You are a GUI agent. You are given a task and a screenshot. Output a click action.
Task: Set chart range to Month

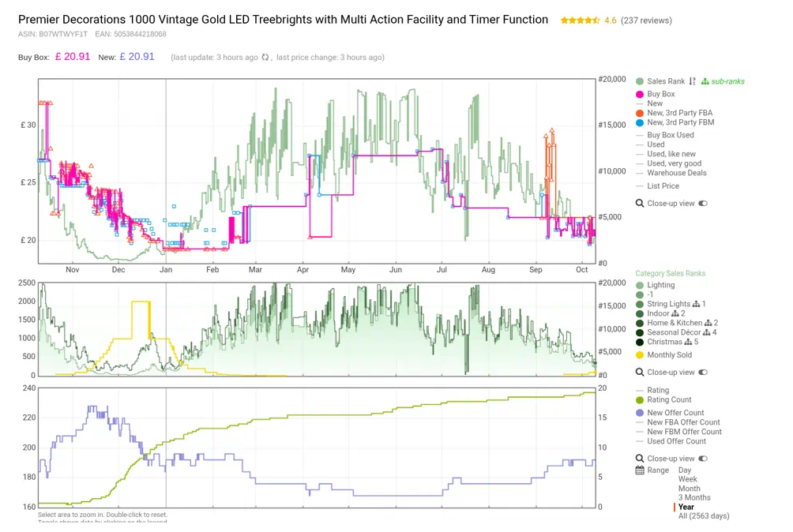(x=690, y=489)
